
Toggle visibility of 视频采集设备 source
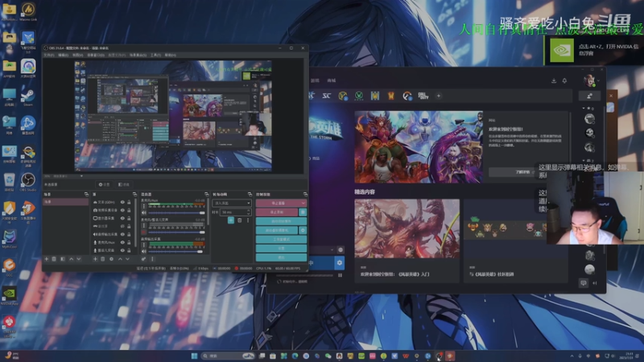pos(122,210)
